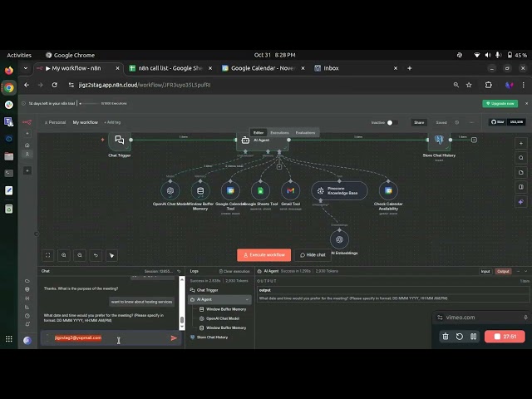Select OpenAI Chat Model in the Logs list
This screenshot has width=532, height=399.
223,318
